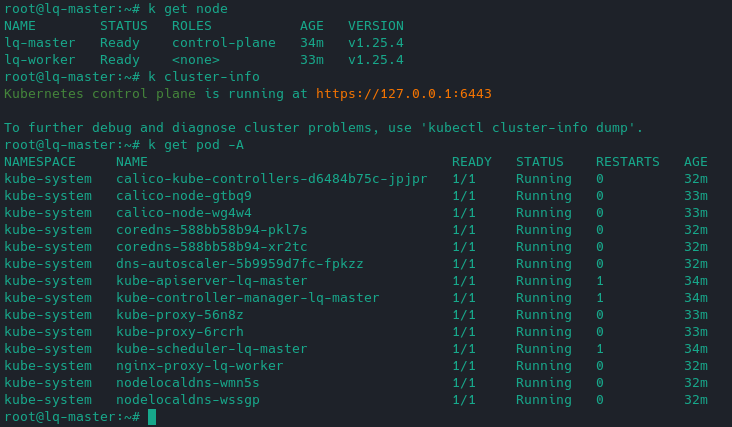Click the coredns-588bb58b94-pkl7s pod name
732x427 pixels.
pyautogui.click(x=211, y=229)
